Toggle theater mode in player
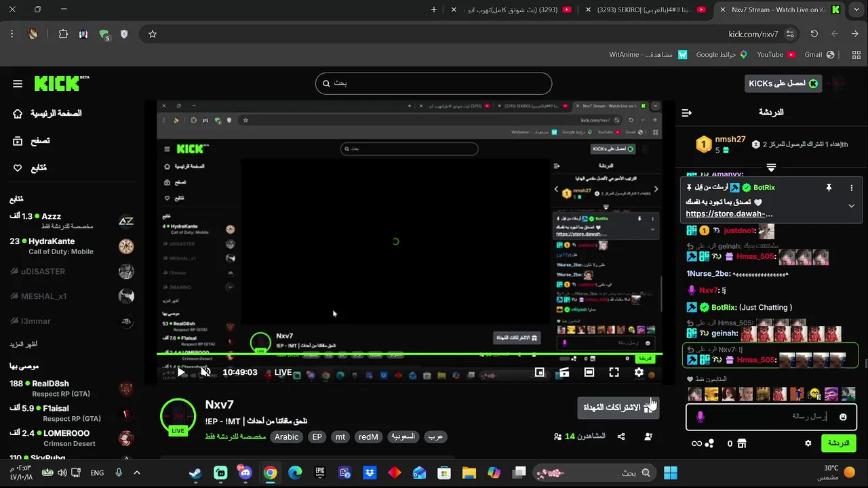Image resolution: width=868 pixels, height=488 pixels. [589, 372]
